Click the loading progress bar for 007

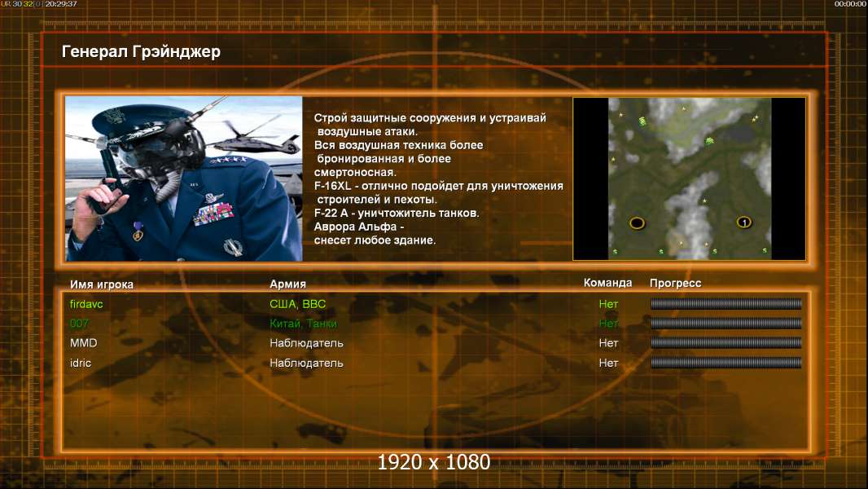(726, 323)
